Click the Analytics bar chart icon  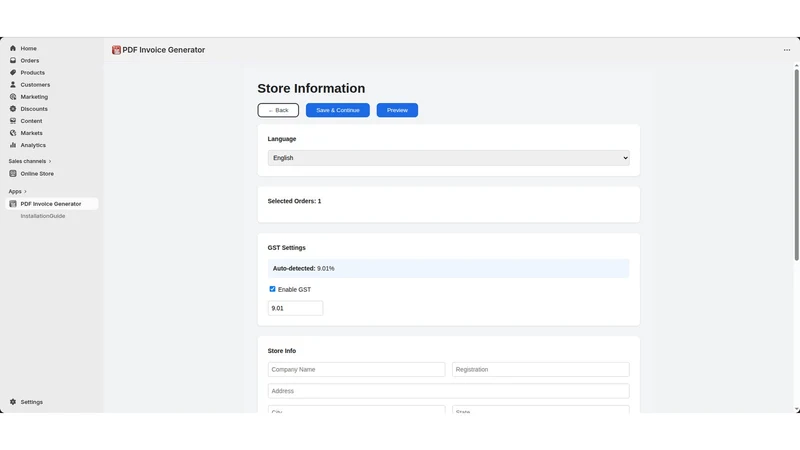(13, 145)
